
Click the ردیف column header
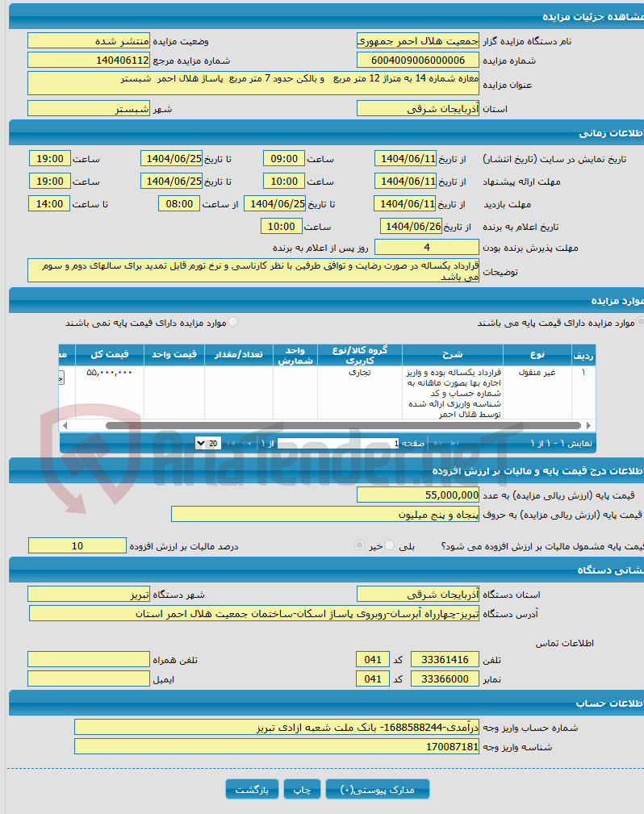coord(583,355)
